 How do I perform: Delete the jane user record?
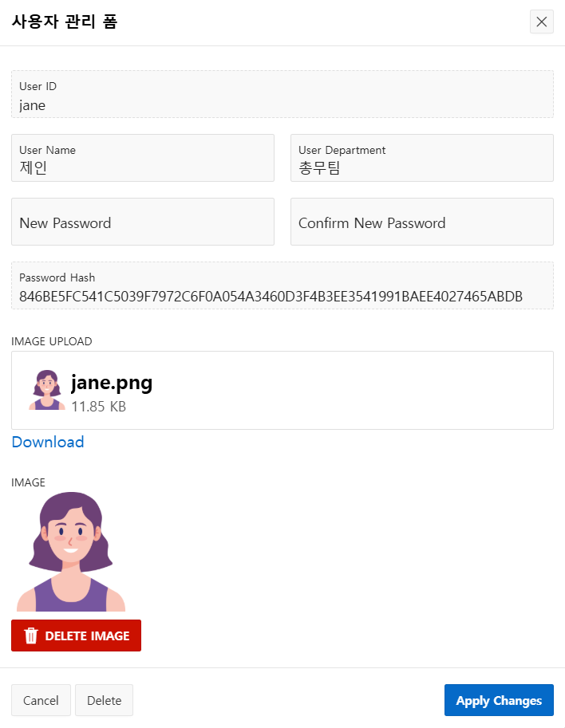pos(104,699)
